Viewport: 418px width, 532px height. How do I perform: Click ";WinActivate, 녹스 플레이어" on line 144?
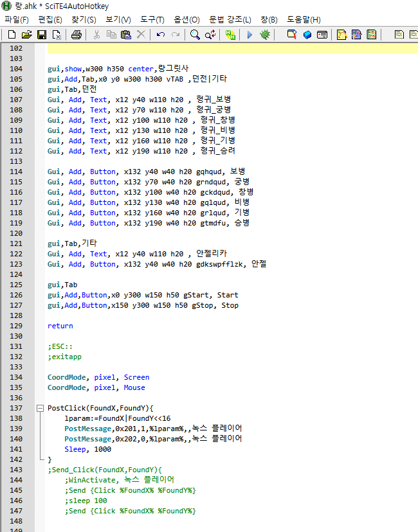(x=120, y=480)
